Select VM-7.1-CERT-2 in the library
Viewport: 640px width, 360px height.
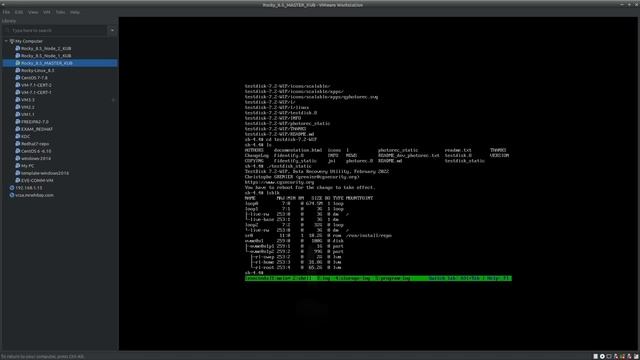click(36, 85)
